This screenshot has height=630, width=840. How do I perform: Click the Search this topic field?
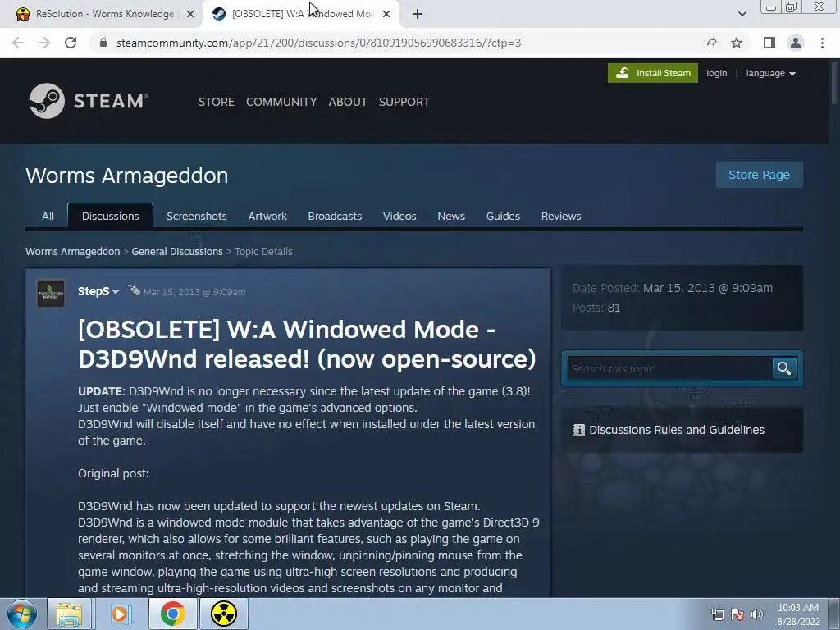[x=669, y=368]
